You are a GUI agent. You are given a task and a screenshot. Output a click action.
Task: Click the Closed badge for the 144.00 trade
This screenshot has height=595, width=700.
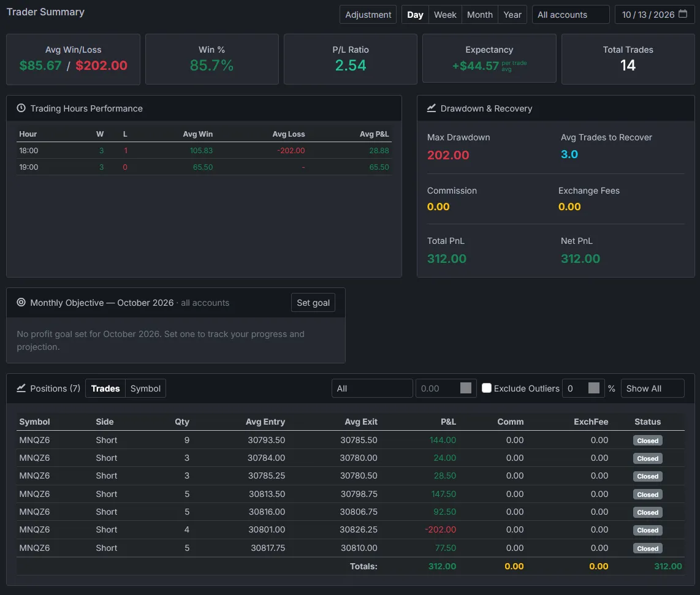click(647, 441)
